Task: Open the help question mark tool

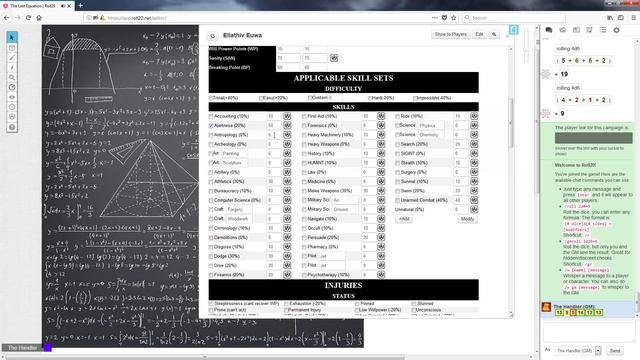Action: (x=12, y=127)
